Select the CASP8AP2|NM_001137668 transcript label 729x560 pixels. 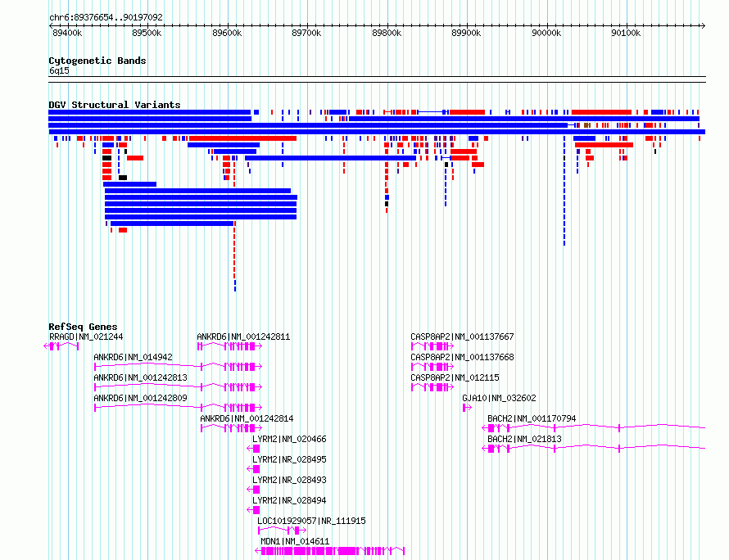[462, 357]
